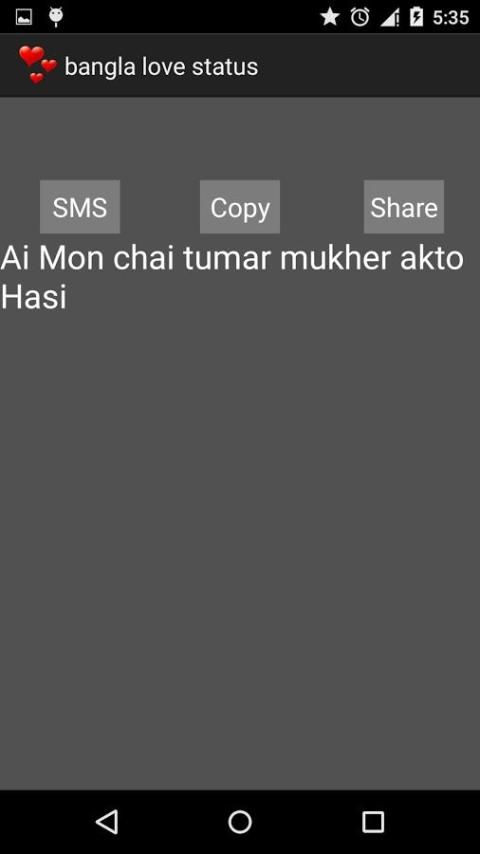Copy the love status text
The image size is (480, 854).
[240, 207]
